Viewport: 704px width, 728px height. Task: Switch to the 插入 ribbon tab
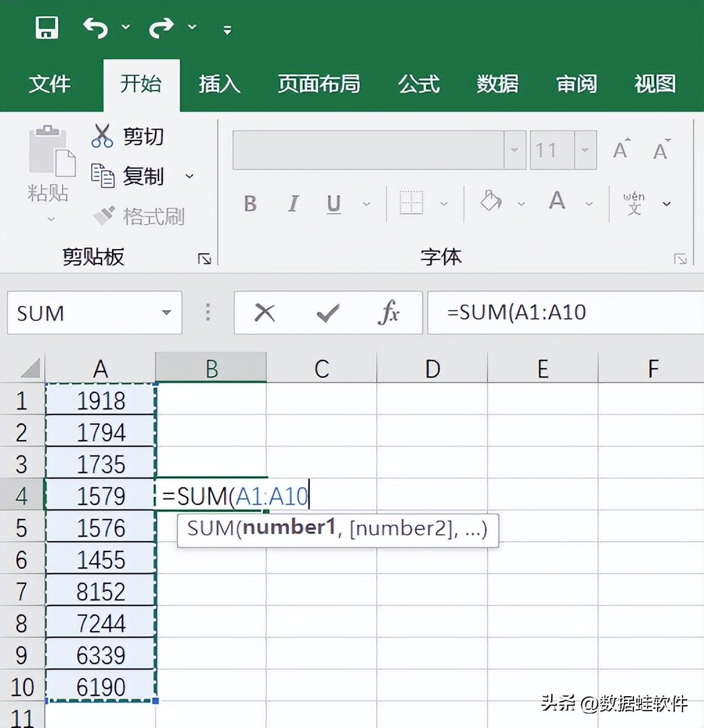(x=219, y=84)
